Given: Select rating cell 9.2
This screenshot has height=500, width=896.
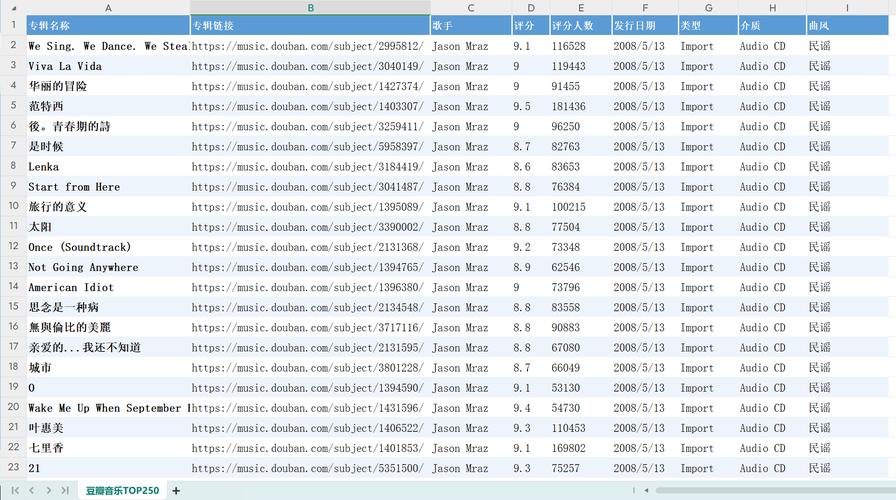Looking at the screenshot, I should [531, 247].
